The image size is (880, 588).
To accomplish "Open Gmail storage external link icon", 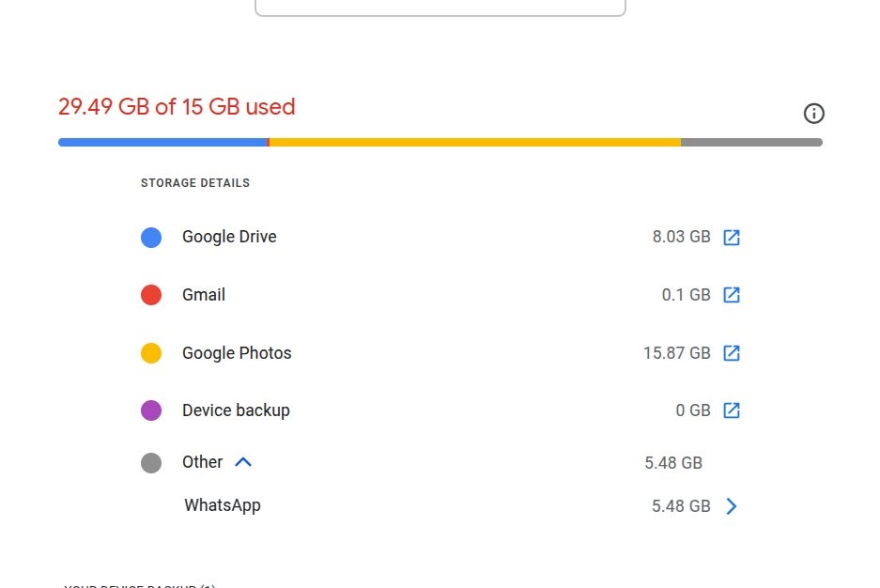I will click(x=732, y=295).
